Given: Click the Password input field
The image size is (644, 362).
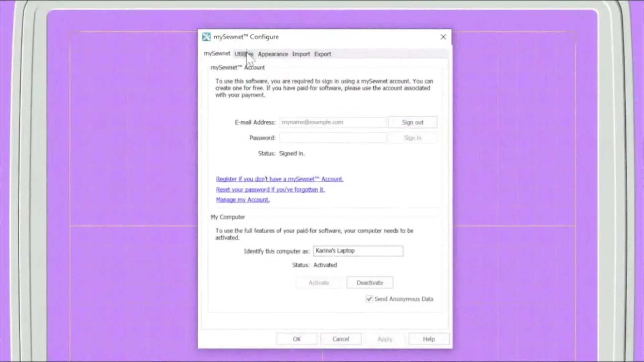Looking at the screenshot, I should coord(333,138).
